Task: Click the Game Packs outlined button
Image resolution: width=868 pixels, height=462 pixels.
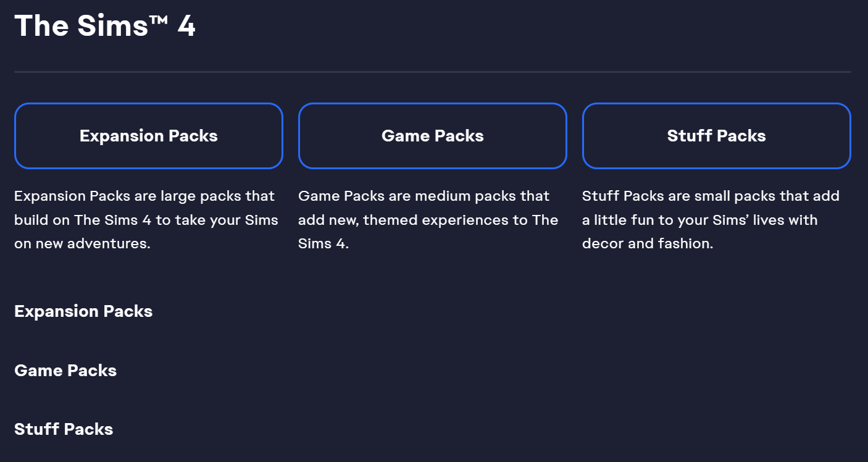Action: pyautogui.click(x=432, y=136)
